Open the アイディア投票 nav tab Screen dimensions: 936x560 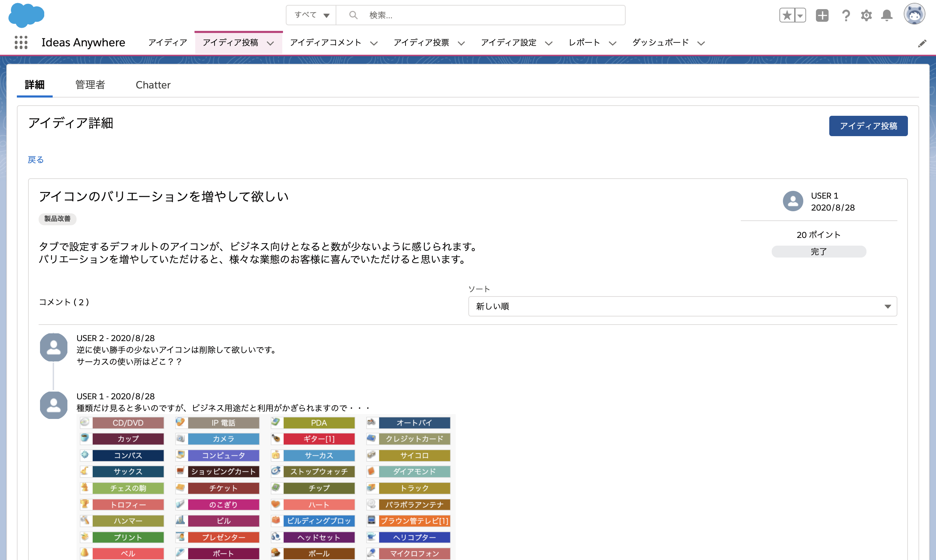click(421, 43)
